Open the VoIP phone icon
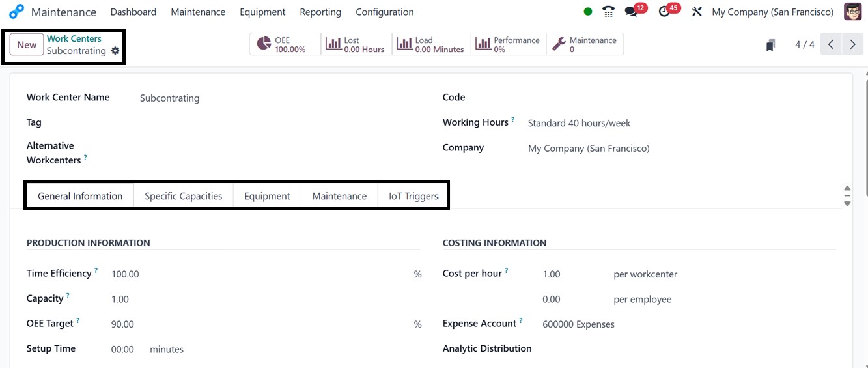Screen dimensions: 868x368 (608, 12)
